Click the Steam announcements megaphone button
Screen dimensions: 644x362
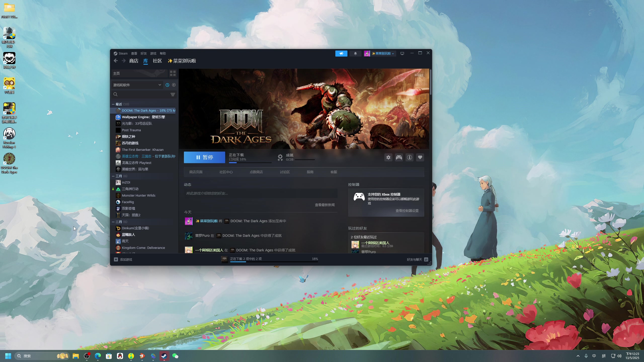pos(341,54)
